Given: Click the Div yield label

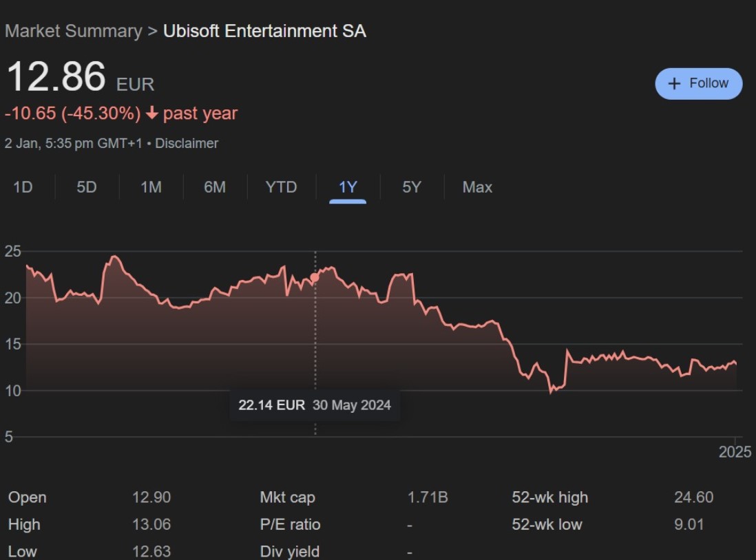Looking at the screenshot, I should [290, 551].
